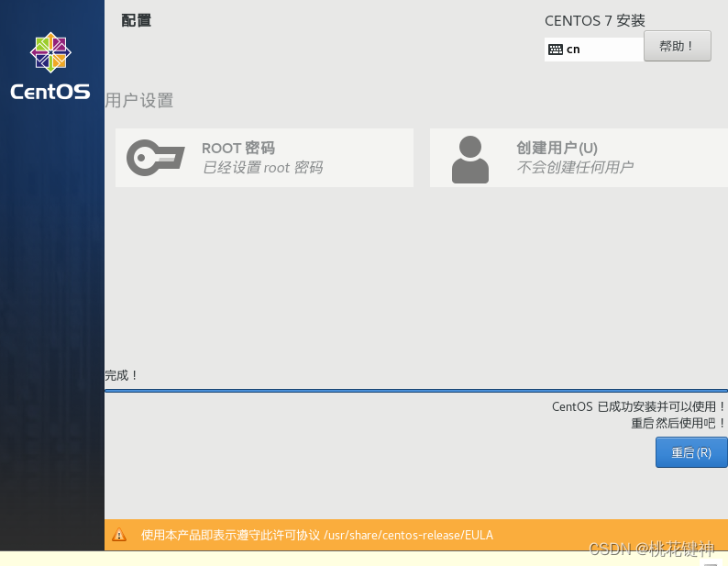This screenshot has width=728, height=566.
Task: Click the 不会创建任何用户 status text
Action: [575, 167]
